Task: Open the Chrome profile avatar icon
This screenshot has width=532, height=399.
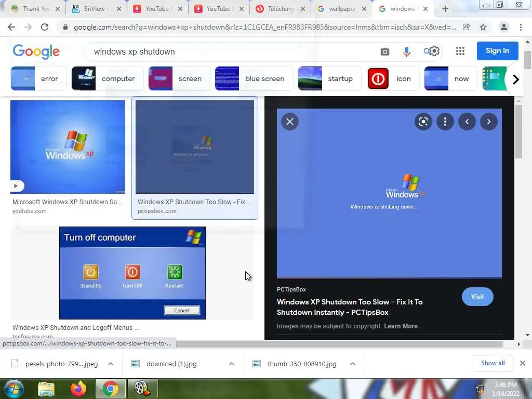Action: tap(504, 27)
